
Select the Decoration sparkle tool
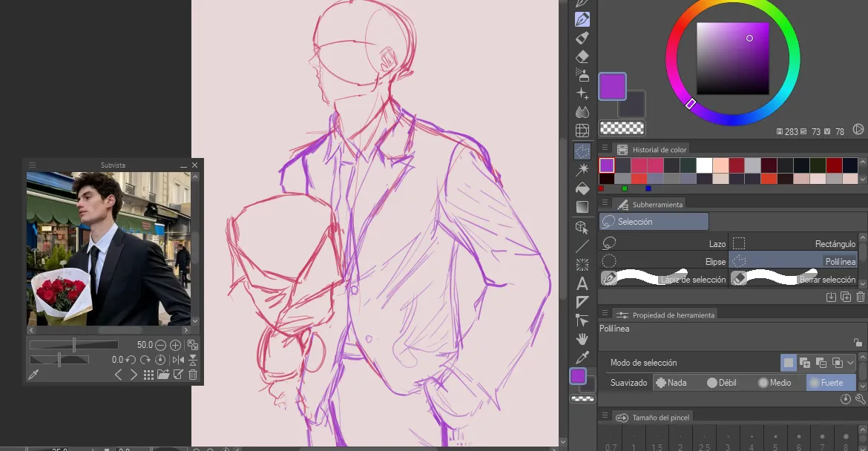tap(582, 93)
